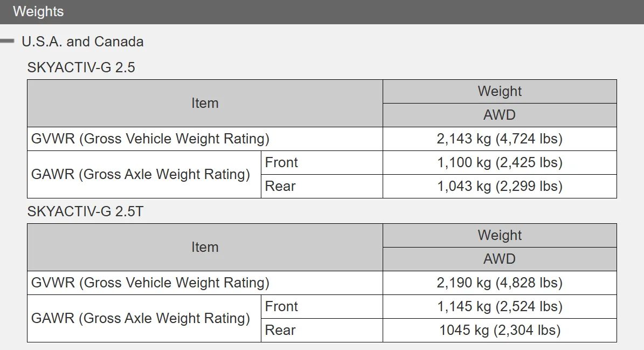Select the 1,100 kg (2,425 lbs) front value
The height and width of the screenshot is (350, 644).
(x=500, y=162)
